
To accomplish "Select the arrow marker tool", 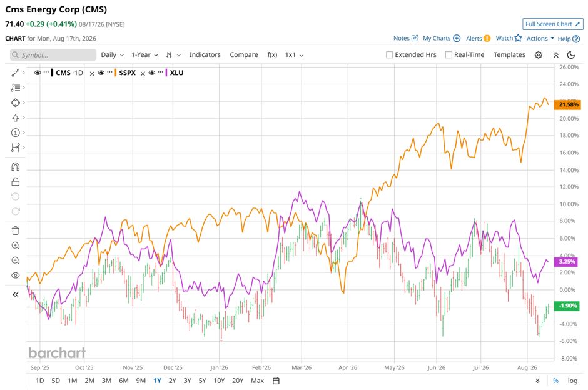I will coord(16,117).
